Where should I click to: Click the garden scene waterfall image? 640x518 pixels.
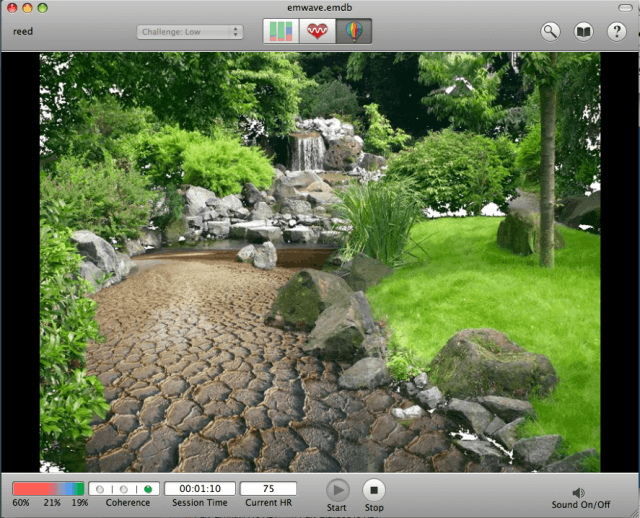[308, 152]
